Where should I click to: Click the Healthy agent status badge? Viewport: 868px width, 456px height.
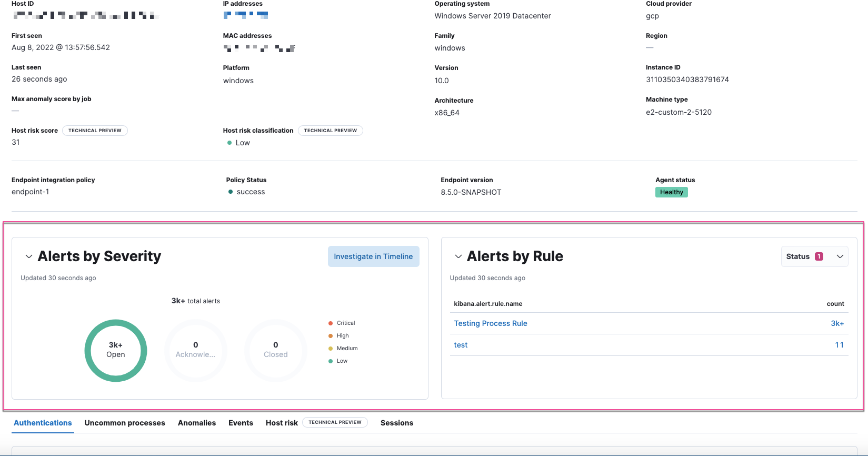671,192
